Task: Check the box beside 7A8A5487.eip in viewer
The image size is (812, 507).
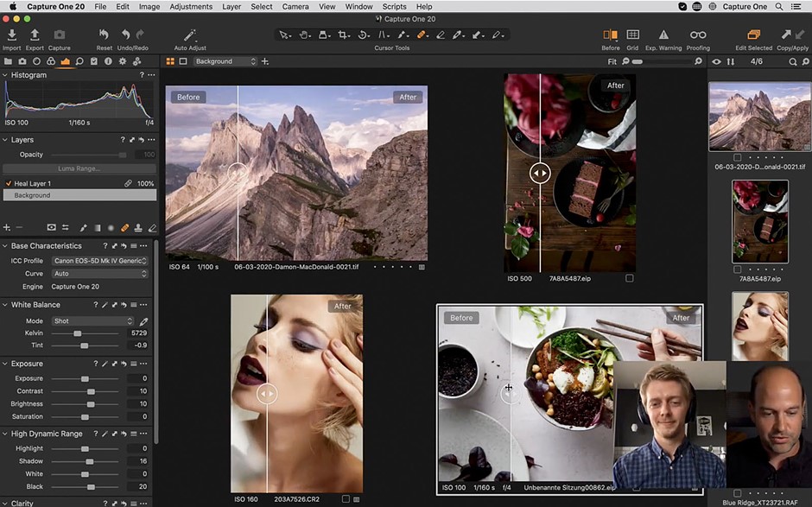Action: (629, 279)
